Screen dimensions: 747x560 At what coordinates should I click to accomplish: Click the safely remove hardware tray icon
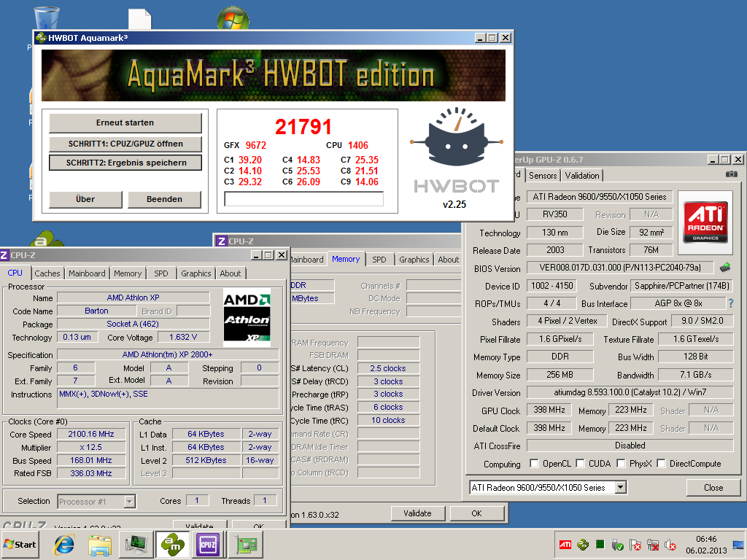pyautogui.click(x=617, y=544)
